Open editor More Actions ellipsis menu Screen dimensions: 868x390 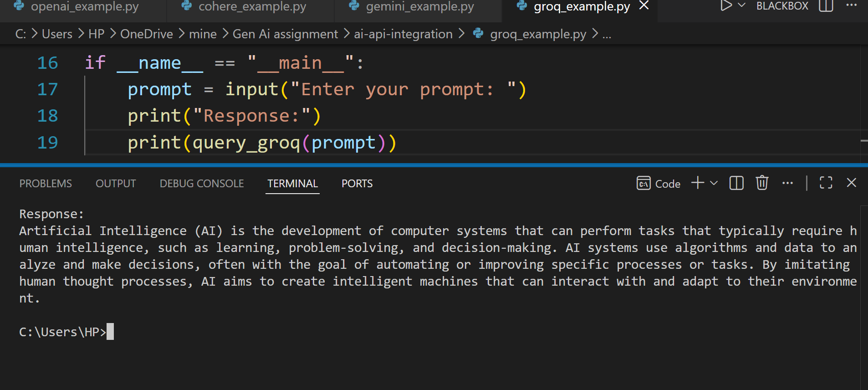click(851, 5)
